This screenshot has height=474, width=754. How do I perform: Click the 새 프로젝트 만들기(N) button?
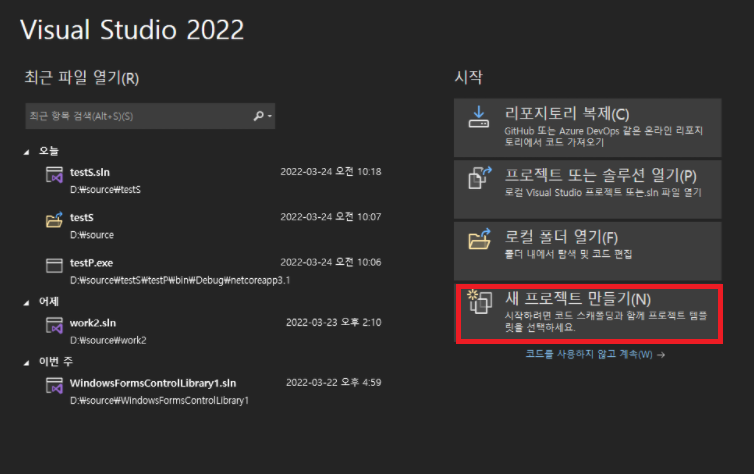pos(589,313)
